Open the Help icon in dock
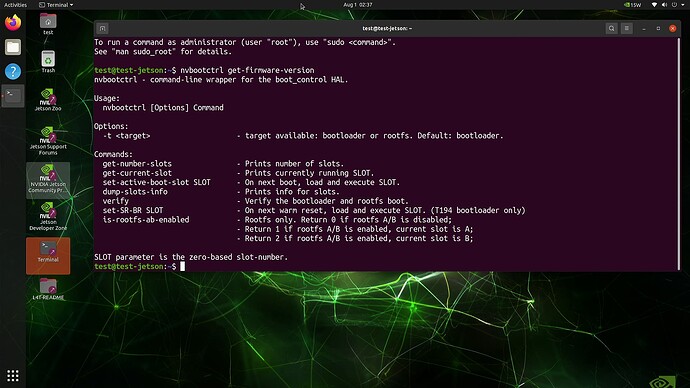Viewport: 690px width, 388px height. click(13, 71)
